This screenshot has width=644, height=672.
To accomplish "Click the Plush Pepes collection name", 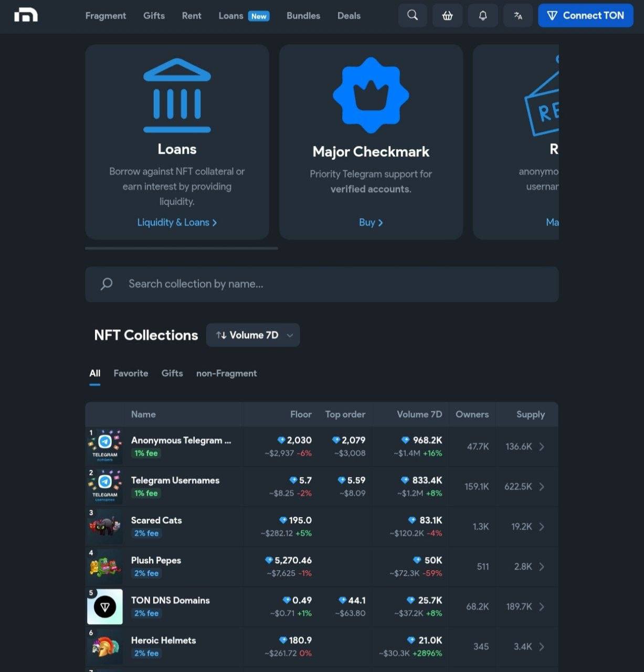I will (156, 560).
